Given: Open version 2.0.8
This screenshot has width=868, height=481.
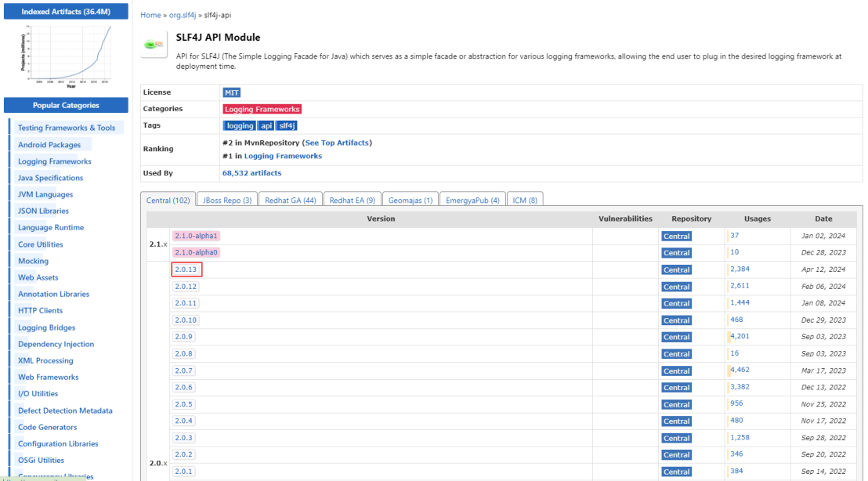Looking at the screenshot, I should coord(183,353).
